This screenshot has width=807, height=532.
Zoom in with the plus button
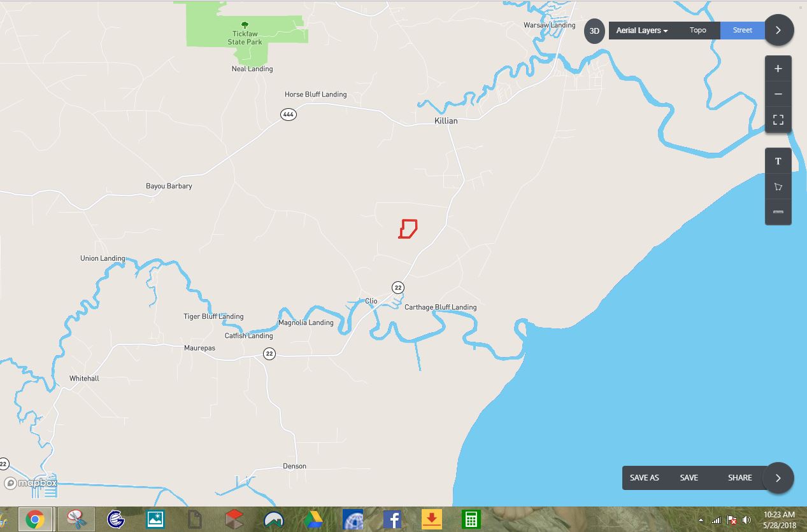point(778,69)
